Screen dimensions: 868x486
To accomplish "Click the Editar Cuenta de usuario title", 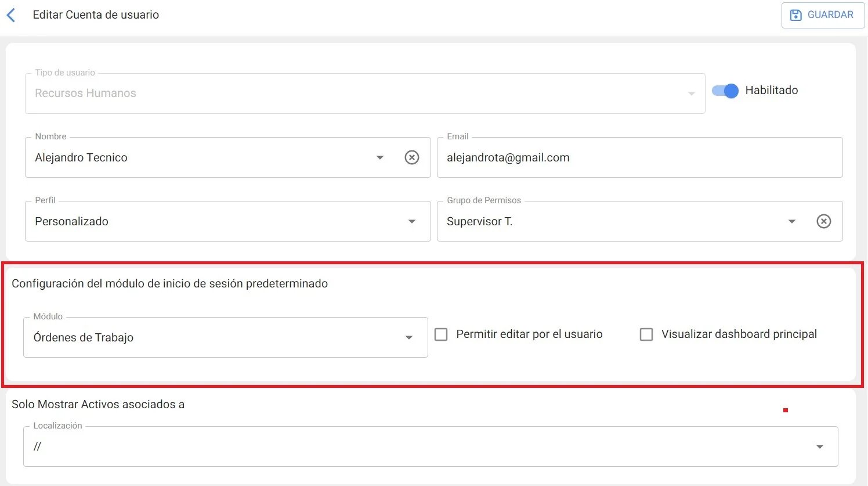I will [96, 15].
